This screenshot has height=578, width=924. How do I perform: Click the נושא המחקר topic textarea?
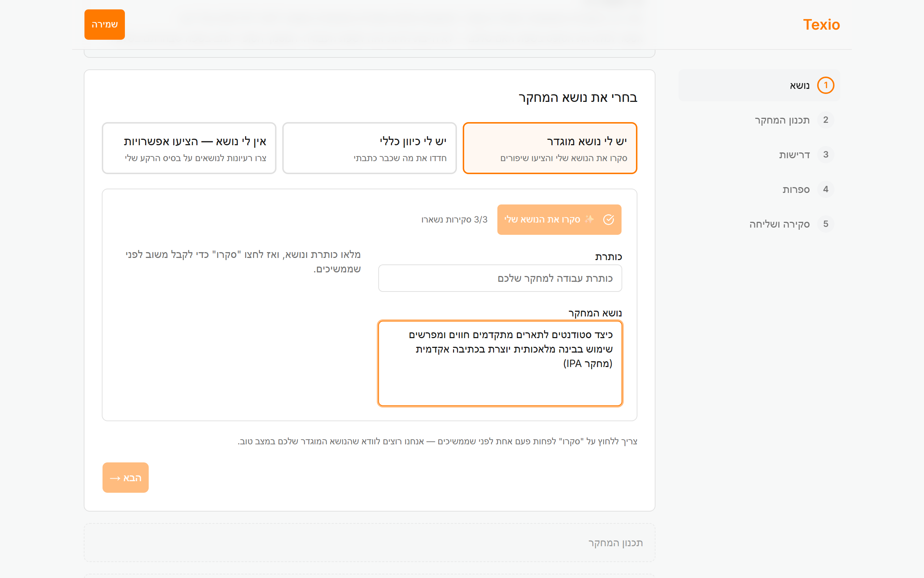tap(500, 363)
